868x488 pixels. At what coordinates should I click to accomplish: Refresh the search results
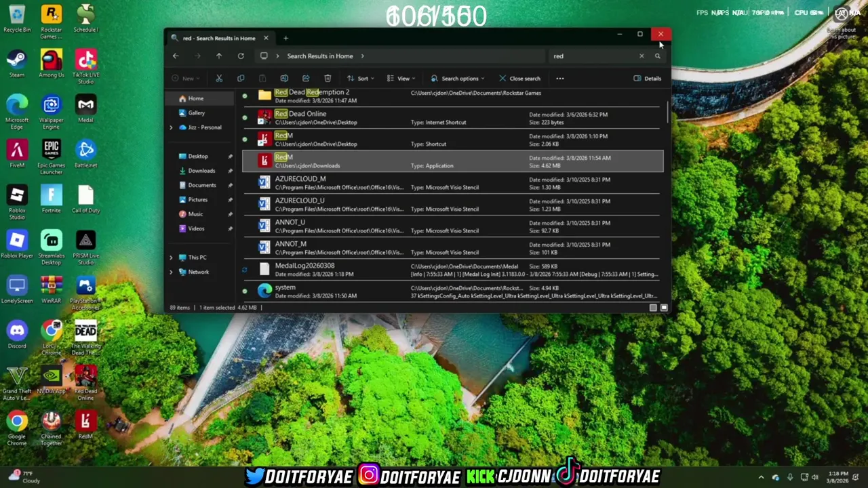pyautogui.click(x=241, y=56)
